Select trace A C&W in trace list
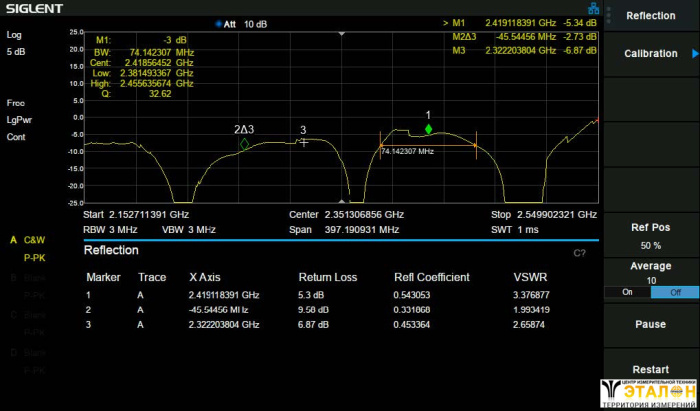The image size is (700, 411). pyautogui.click(x=28, y=241)
